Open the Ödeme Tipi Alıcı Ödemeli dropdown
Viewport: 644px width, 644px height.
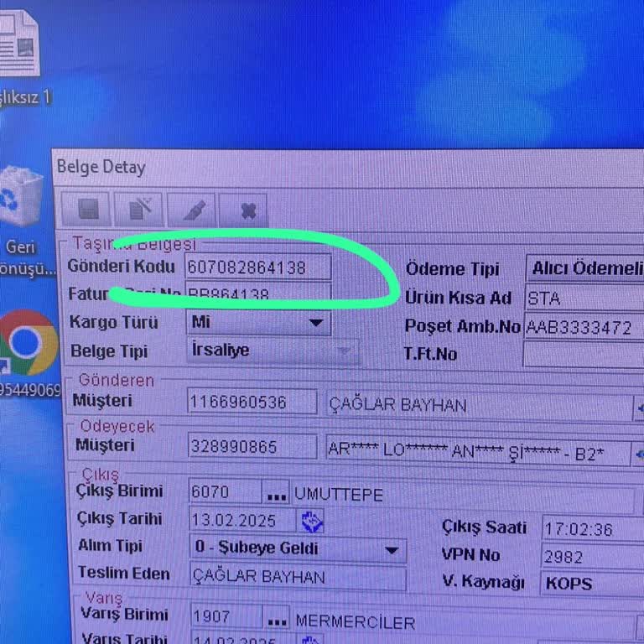(x=584, y=268)
